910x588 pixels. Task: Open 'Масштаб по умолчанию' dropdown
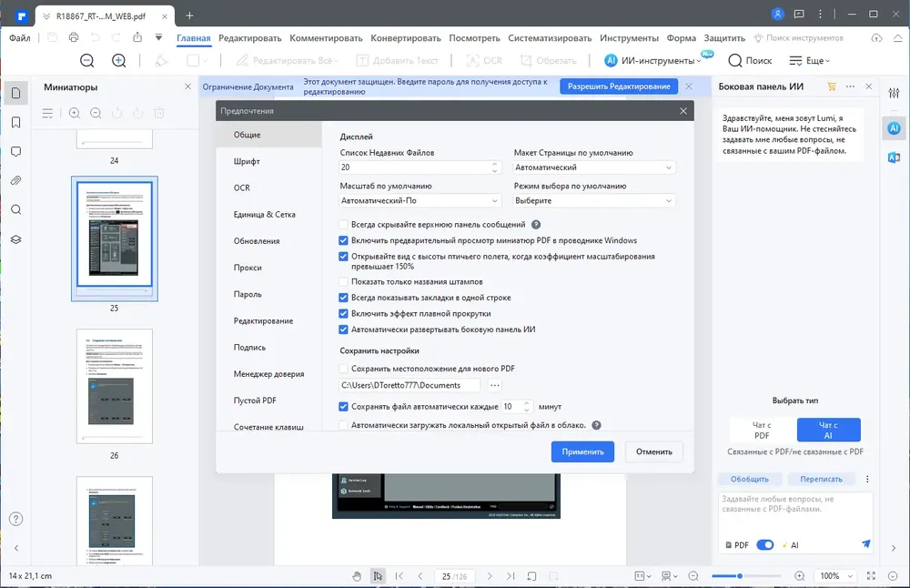(x=420, y=201)
